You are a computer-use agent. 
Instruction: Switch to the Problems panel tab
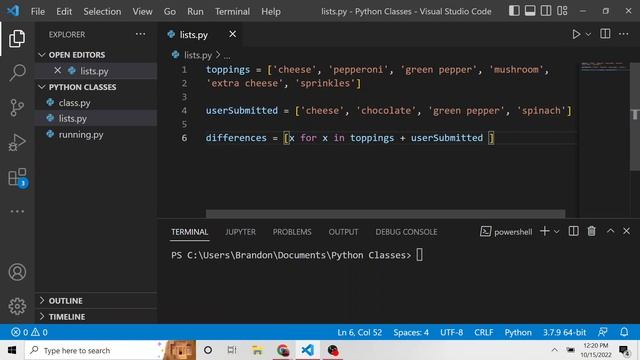[292, 232]
